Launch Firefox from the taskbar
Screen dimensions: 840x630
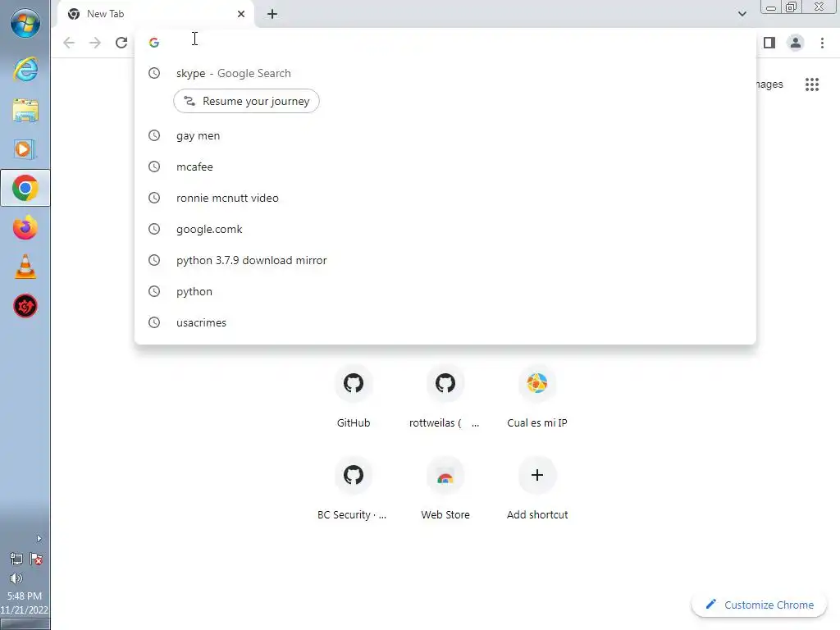pos(25,228)
